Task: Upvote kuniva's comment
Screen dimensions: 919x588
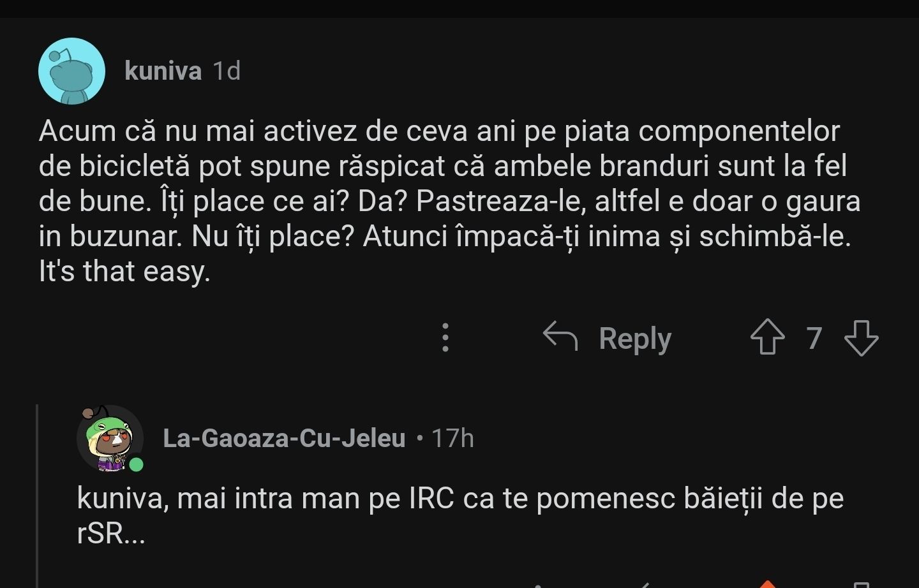Action: (767, 337)
